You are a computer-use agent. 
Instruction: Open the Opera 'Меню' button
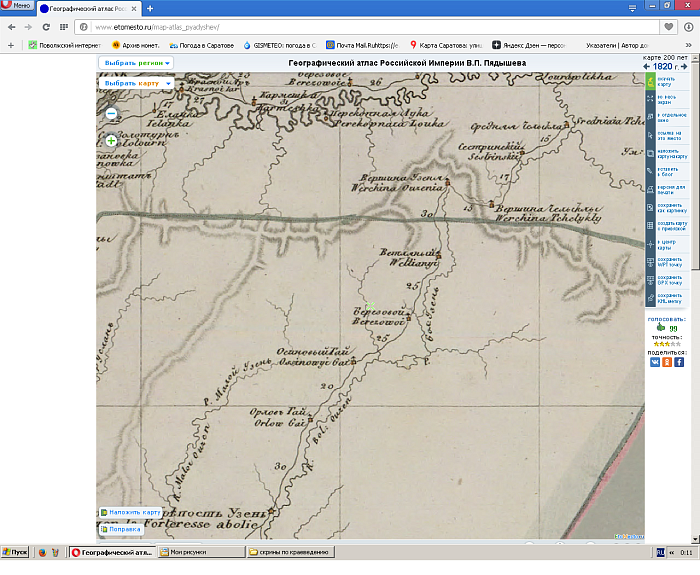coord(17,6)
